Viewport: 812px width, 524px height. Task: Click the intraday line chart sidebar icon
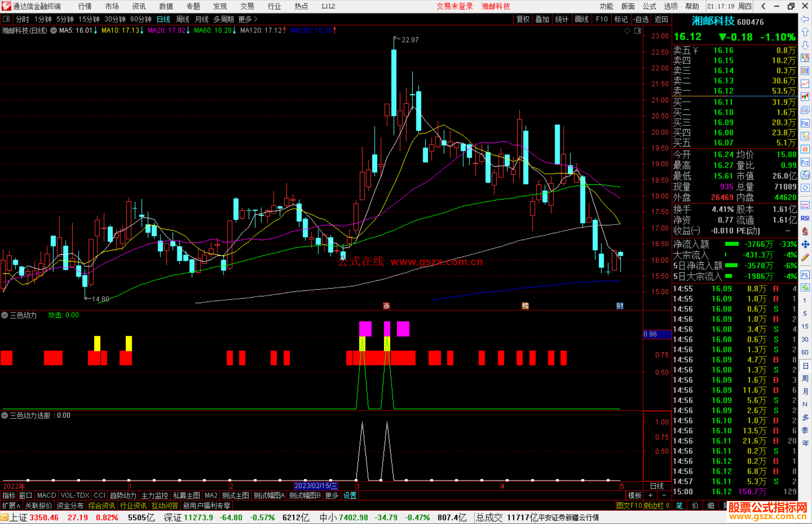[805, 84]
